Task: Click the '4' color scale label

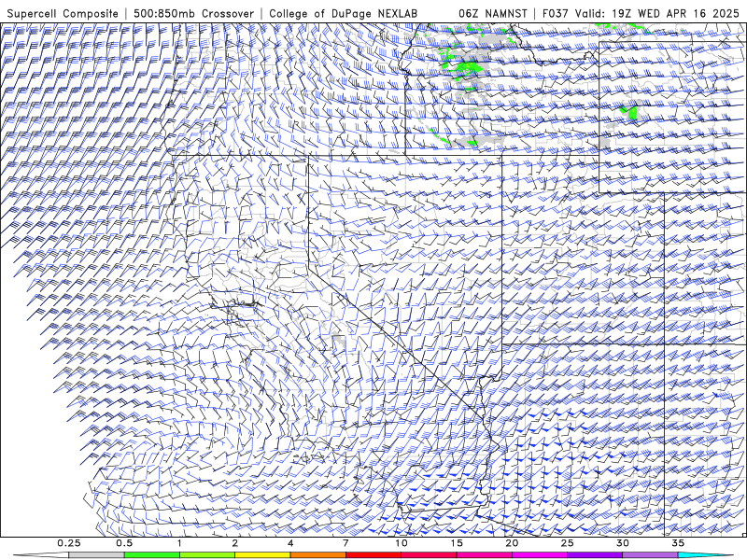Action: click(x=290, y=543)
